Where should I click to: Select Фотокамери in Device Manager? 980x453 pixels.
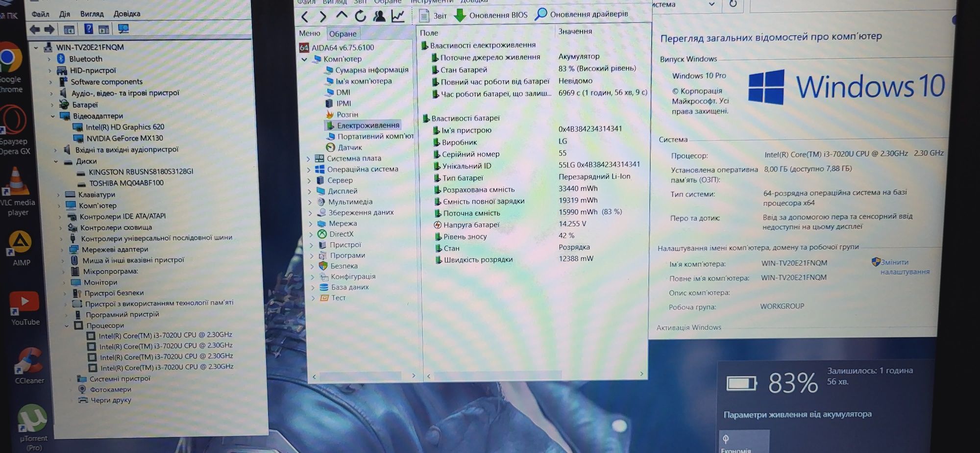(104, 390)
